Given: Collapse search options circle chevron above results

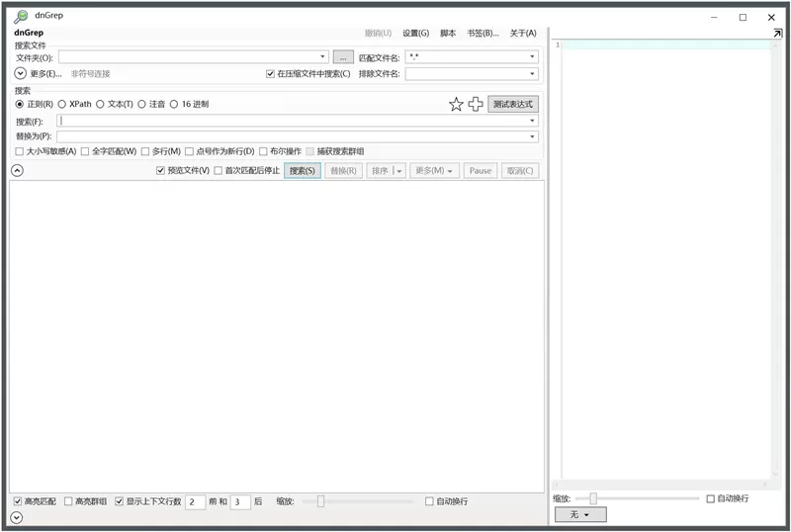Looking at the screenshot, I should [x=17, y=171].
